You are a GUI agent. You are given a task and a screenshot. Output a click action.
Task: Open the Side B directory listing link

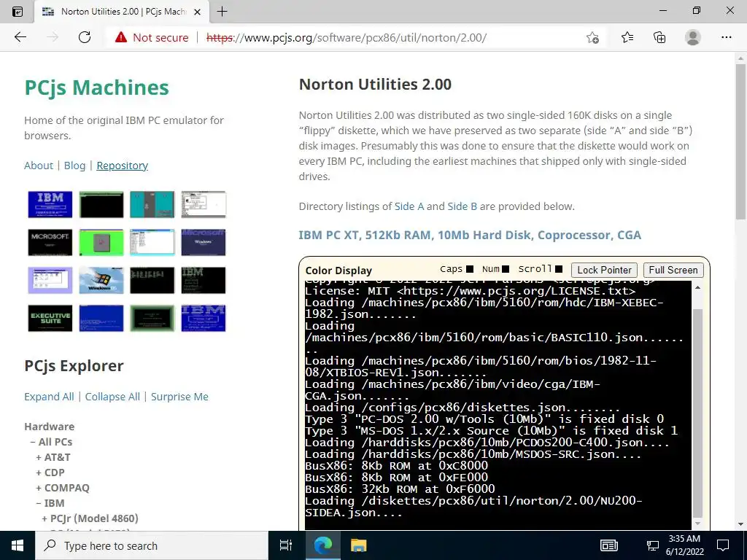[462, 206]
